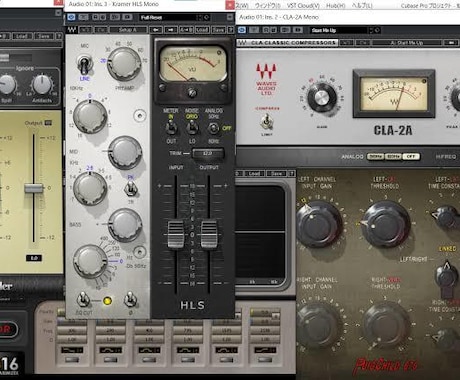Screen dimensions: 460x380
Task: Click the Load button in leftmost plugin toolbar
Action: click(x=21, y=36)
